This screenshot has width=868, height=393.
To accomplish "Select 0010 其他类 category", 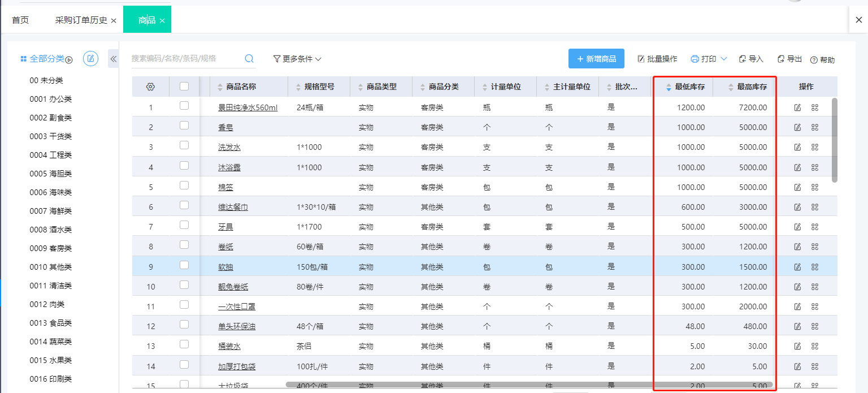I will tap(51, 267).
